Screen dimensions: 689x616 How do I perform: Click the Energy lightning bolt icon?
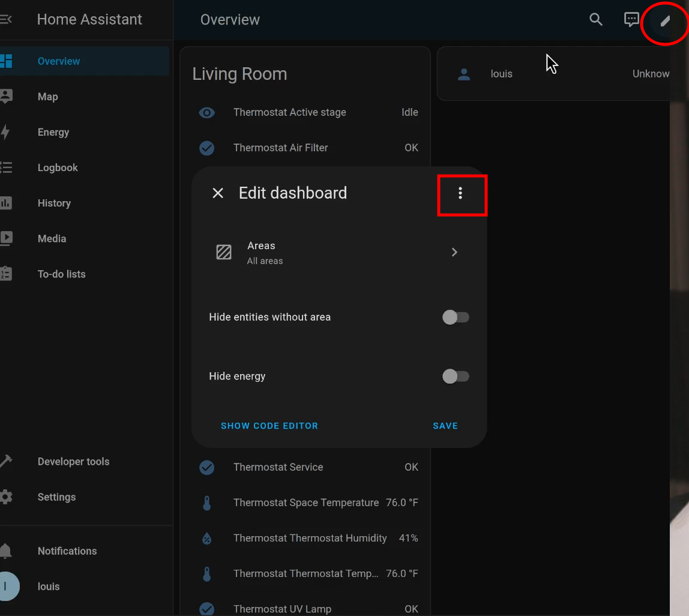point(5,132)
